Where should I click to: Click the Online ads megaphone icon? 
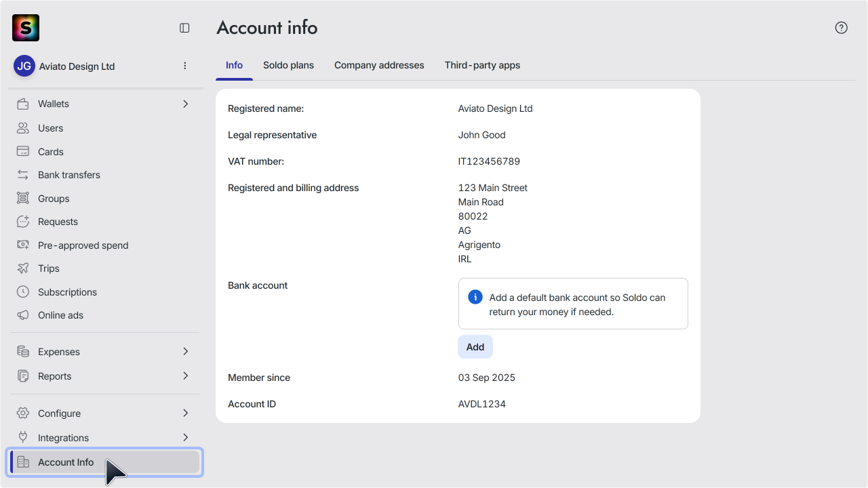pos(23,315)
